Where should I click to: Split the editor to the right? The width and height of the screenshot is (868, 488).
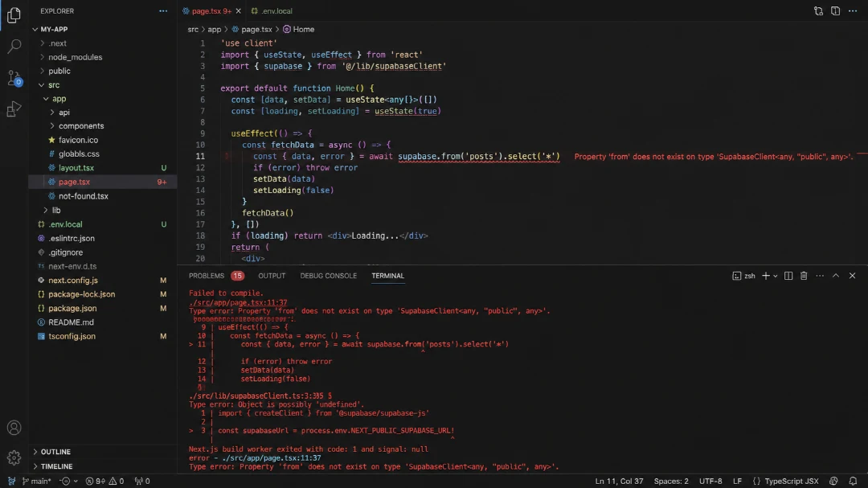click(x=835, y=11)
